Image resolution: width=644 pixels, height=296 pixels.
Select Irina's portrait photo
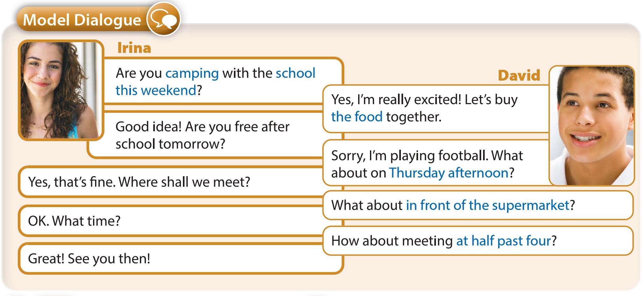pos(61,90)
